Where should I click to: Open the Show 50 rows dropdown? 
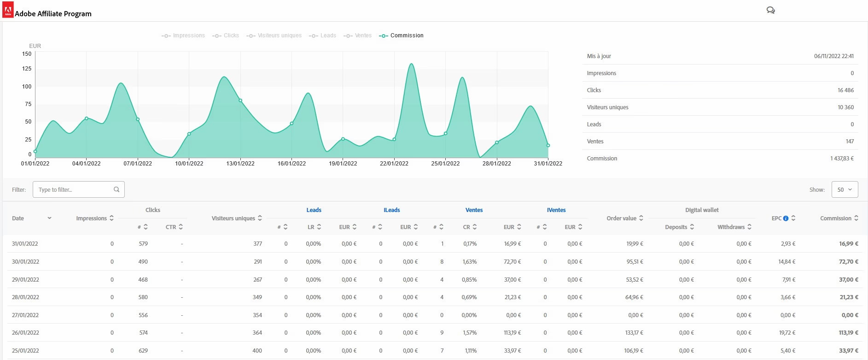coord(845,189)
